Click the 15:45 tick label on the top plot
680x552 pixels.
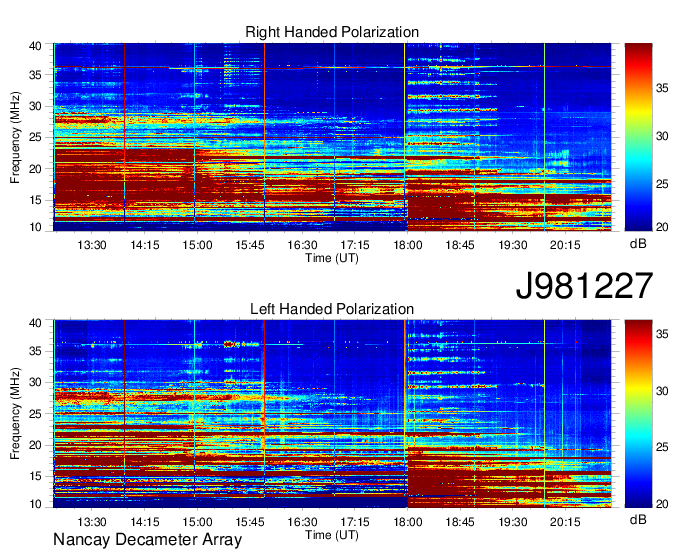tap(250, 245)
